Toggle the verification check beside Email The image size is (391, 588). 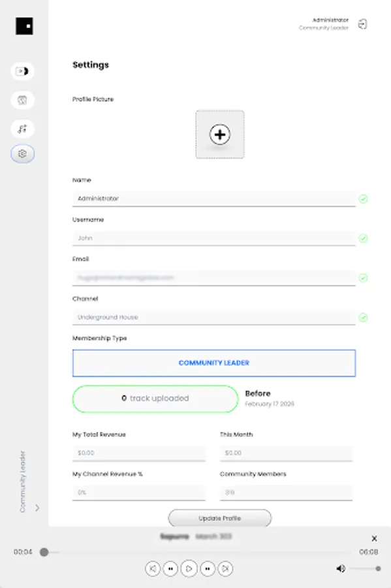click(x=363, y=278)
